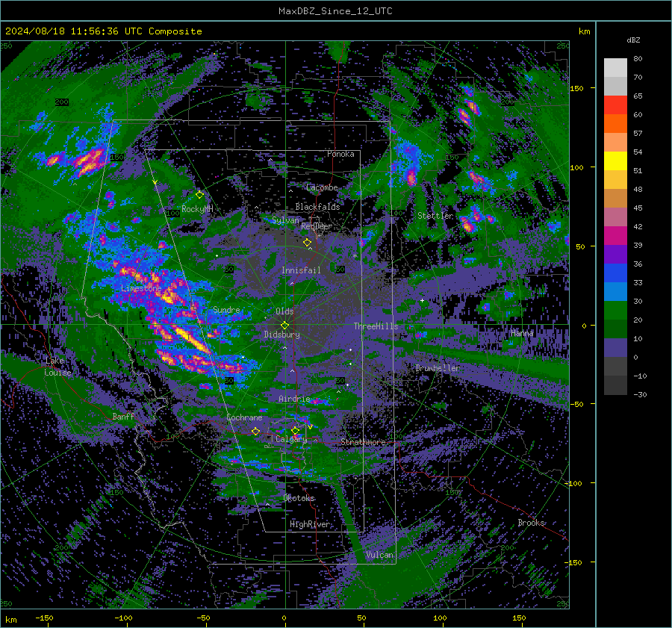Click the yellow diamond marker beside RockyMH
The height and width of the screenshot is (628, 672).
click(199, 195)
